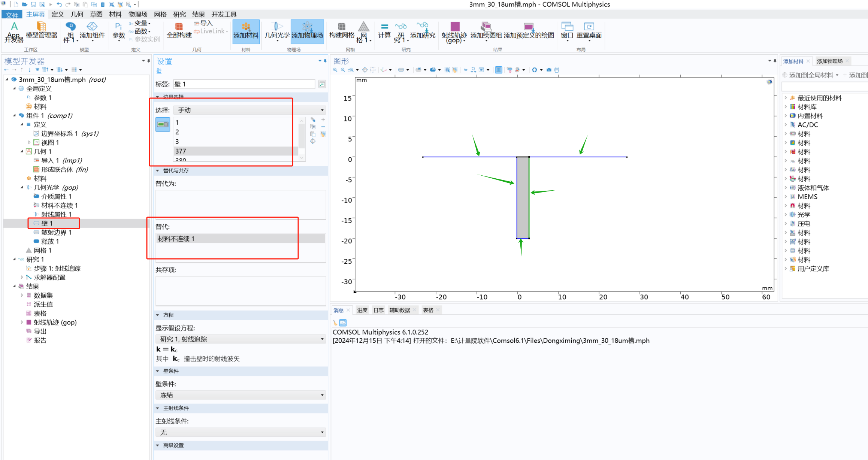Toggle the 添加物理场 ribbon button

[x=307, y=31]
